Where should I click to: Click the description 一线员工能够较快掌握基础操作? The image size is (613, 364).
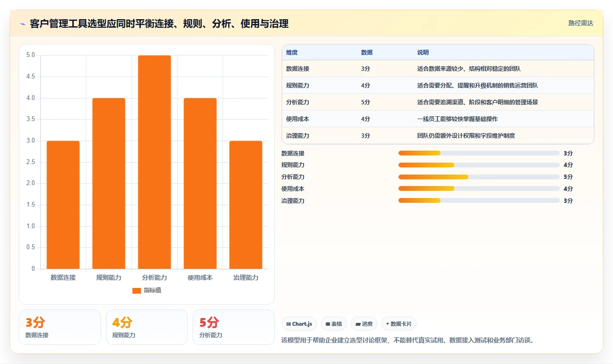(x=457, y=119)
